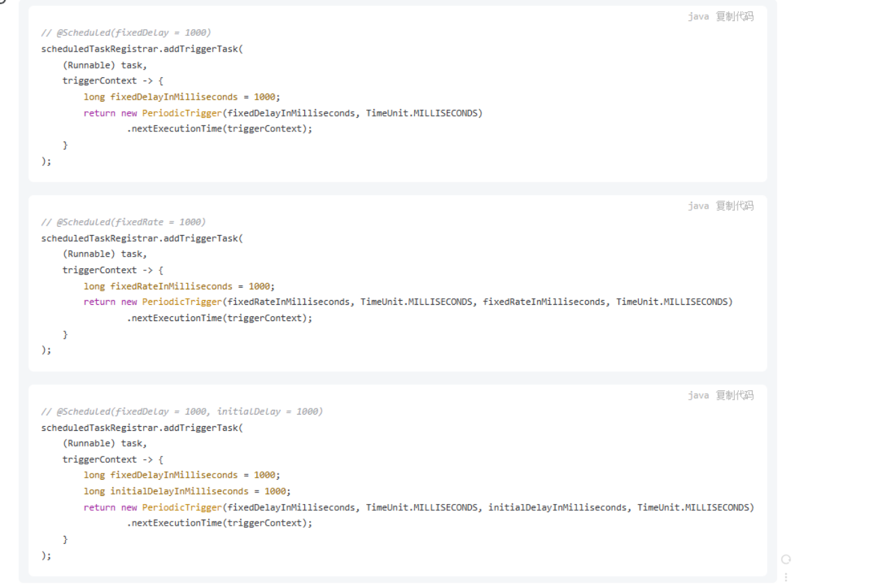Click '.nextExecutionTime(triggerContext)' in the first block

pyautogui.click(x=220, y=129)
